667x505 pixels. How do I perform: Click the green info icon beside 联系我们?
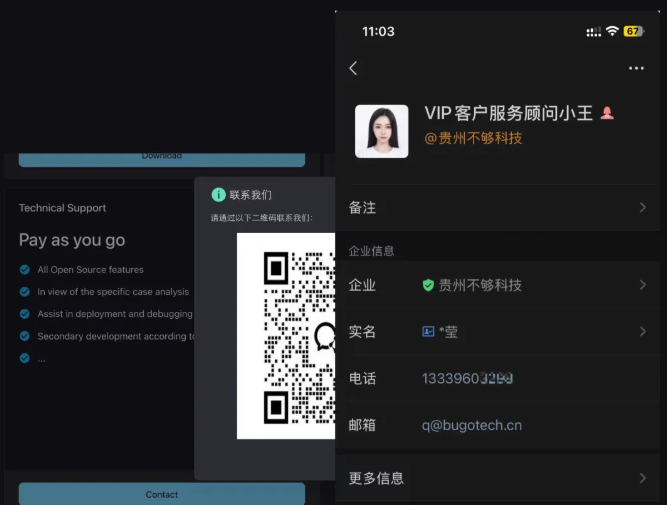pos(218,195)
